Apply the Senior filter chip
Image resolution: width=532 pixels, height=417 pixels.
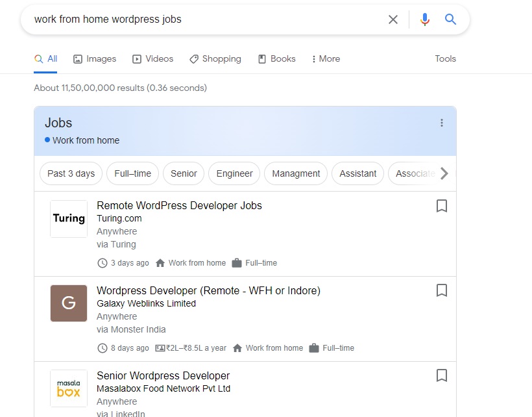[x=184, y=173]
